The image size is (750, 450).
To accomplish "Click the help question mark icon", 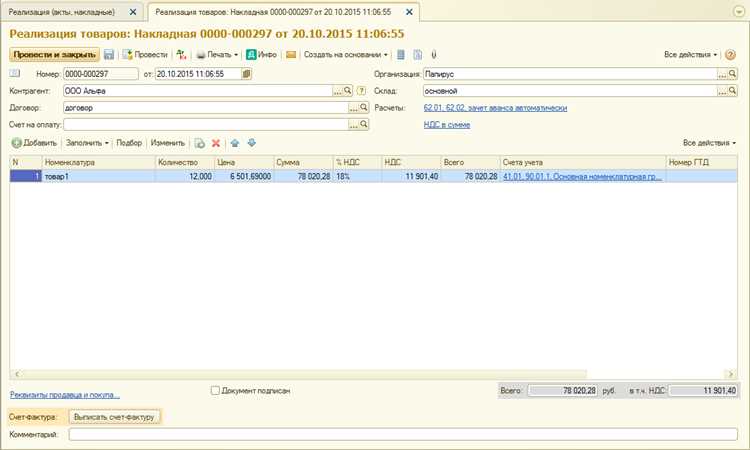I will click(730, 55).
